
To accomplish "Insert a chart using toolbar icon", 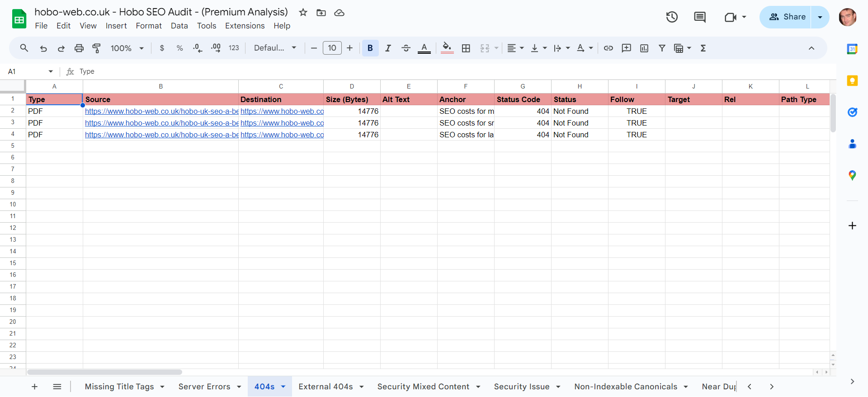I will click(x=644, y=48).
